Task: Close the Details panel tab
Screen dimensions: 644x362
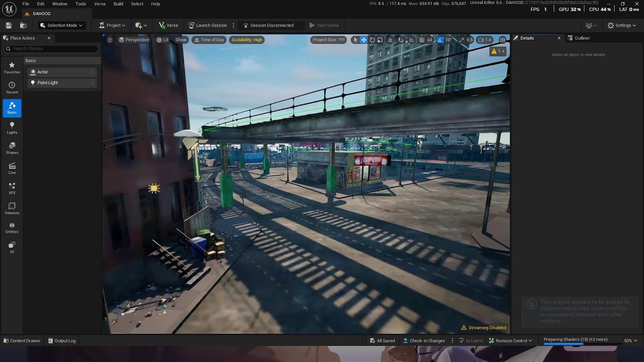Action: tap(558, 38)
